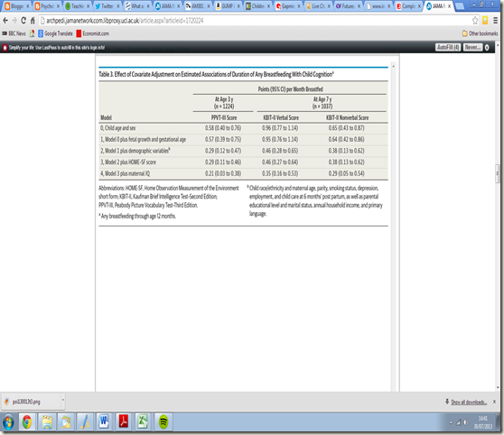Viewport: 504px width, 435px height.
Task: Open the Chrome home page icon
Action: 33,21
